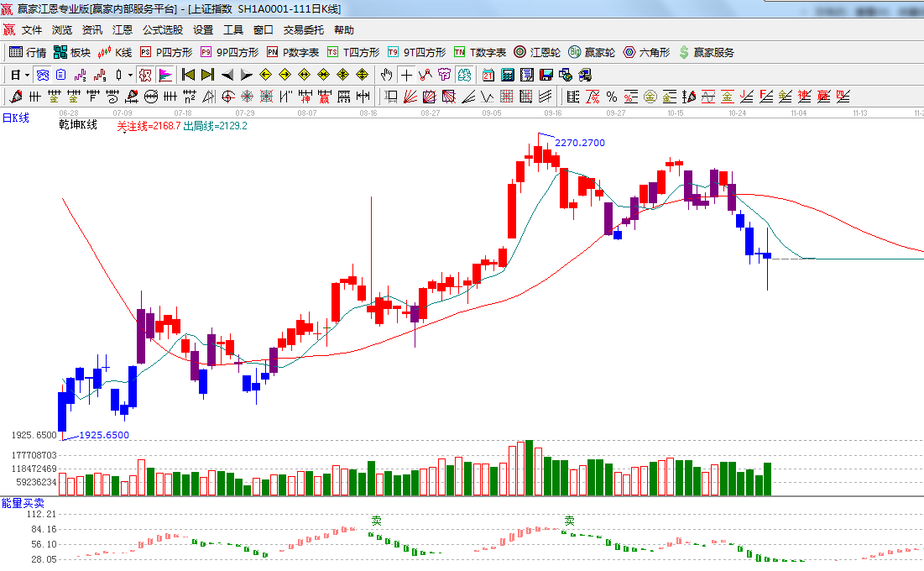Open the 日K线 indicator label dropdown
This screenshot has height=571, width=924.
coord(15,118)
